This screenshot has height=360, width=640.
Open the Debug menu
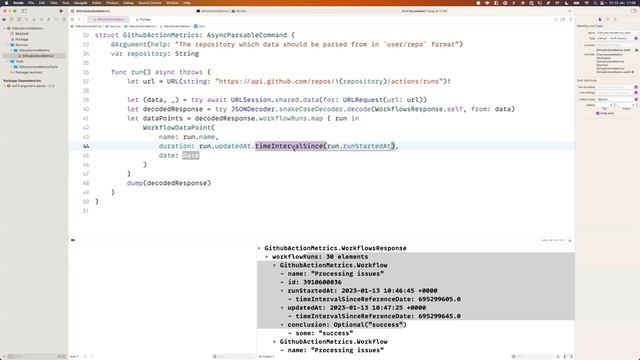tap(128, 2)
